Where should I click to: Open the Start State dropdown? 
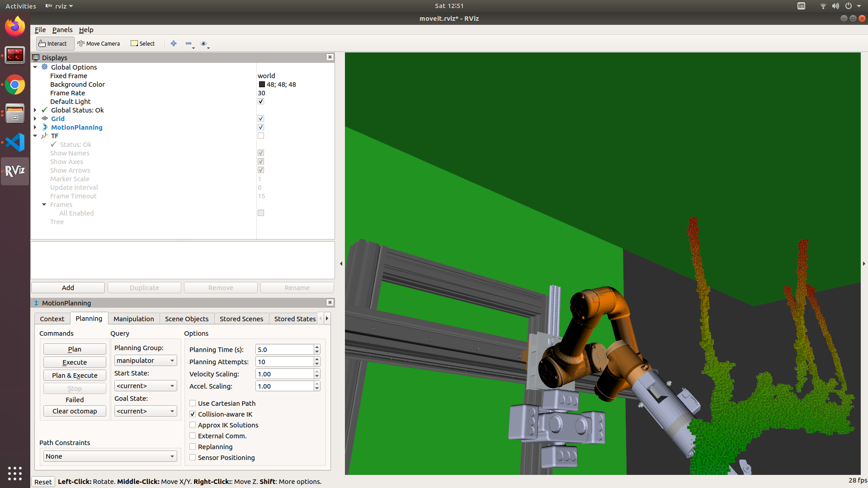pos(146,385)
